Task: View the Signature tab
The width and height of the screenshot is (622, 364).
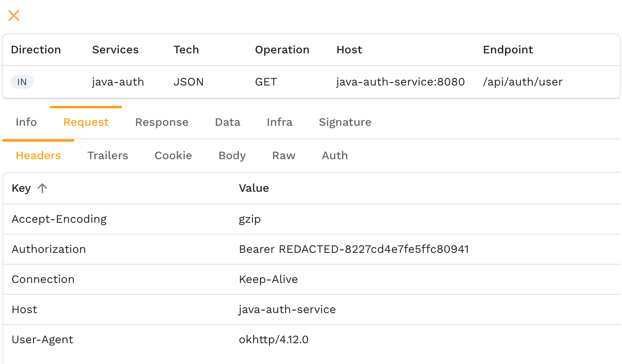Action: pos(345,122)
